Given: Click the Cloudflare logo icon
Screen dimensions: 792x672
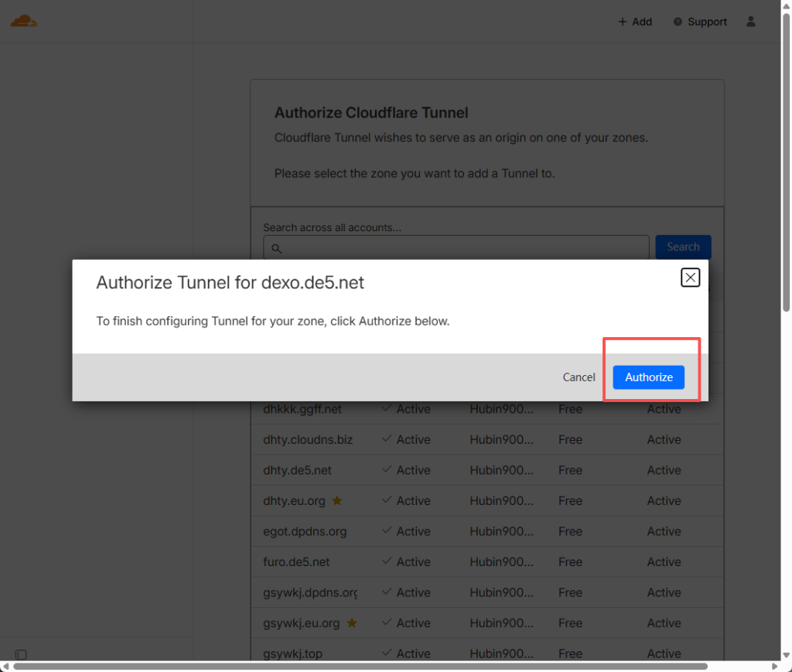Looking at the screenshot, I should [23, 21].
